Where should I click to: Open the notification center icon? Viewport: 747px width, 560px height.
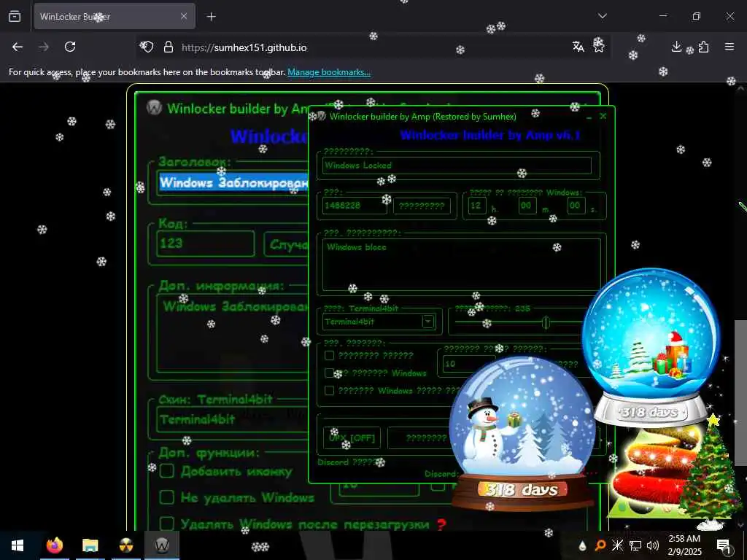coord(724,546)
